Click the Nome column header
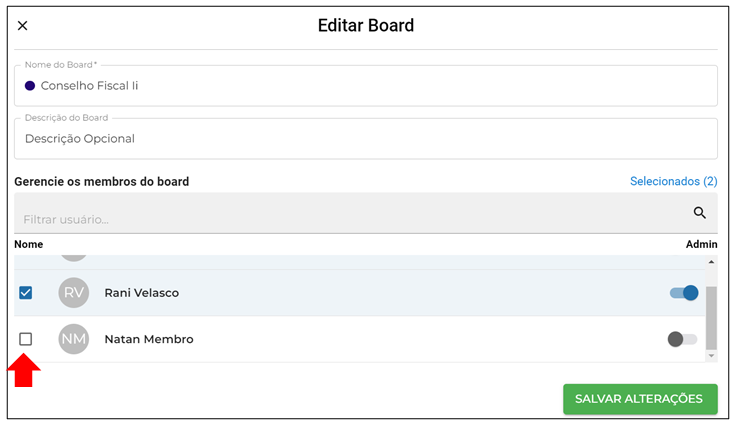The image size is (735, 423). click(29, 244)
